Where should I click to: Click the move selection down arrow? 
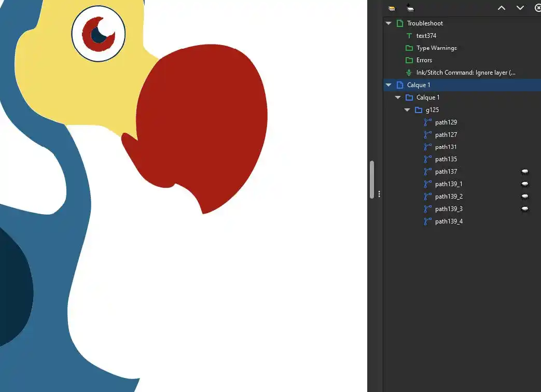(x=520, y=8)
